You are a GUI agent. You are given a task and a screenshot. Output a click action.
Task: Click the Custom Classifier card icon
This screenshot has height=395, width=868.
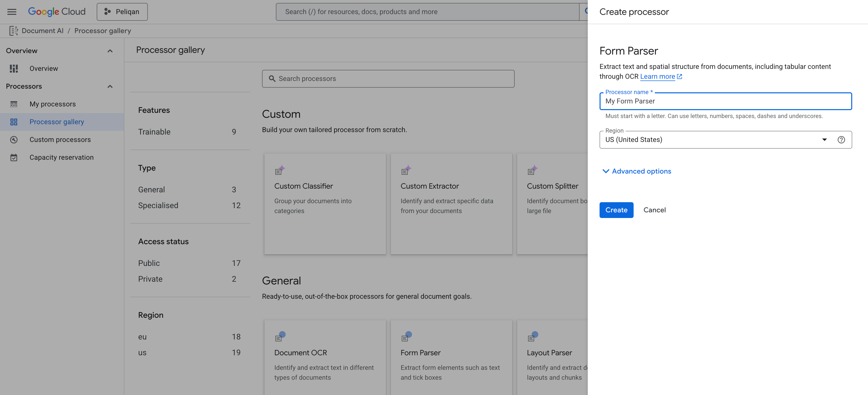coord(280,170)
